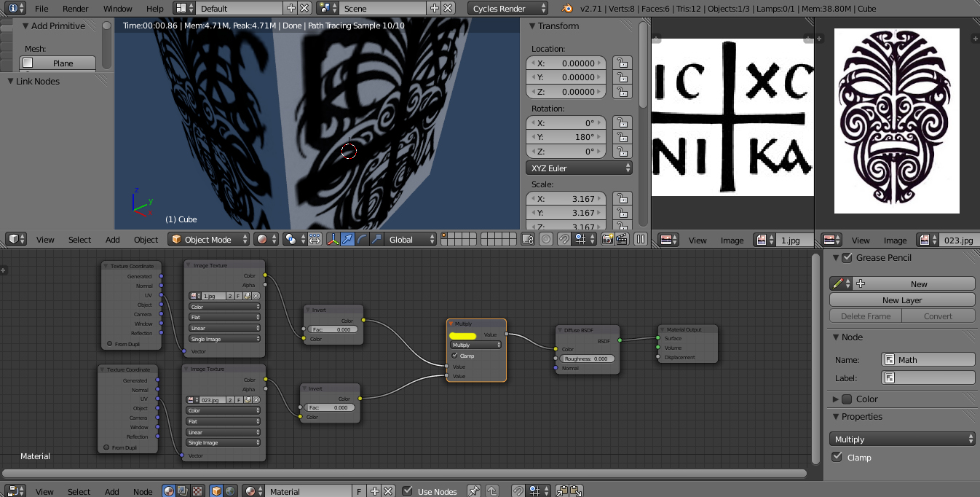980x497 pixels.
Task: Open the Cycles Render engine dropdown
Action: tap(508, 9)
